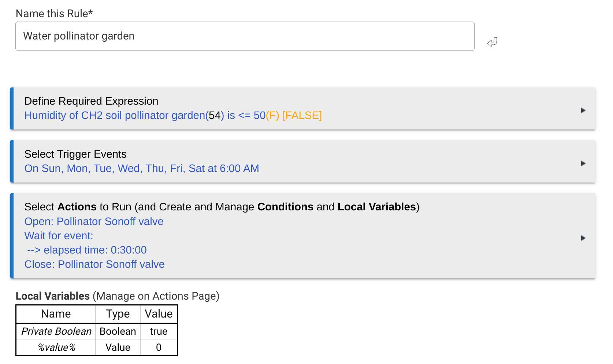613x364 pixels.
Task: Click the 'Open: Pollinator Sonoff valve' action
Action: tap(94, 221)
